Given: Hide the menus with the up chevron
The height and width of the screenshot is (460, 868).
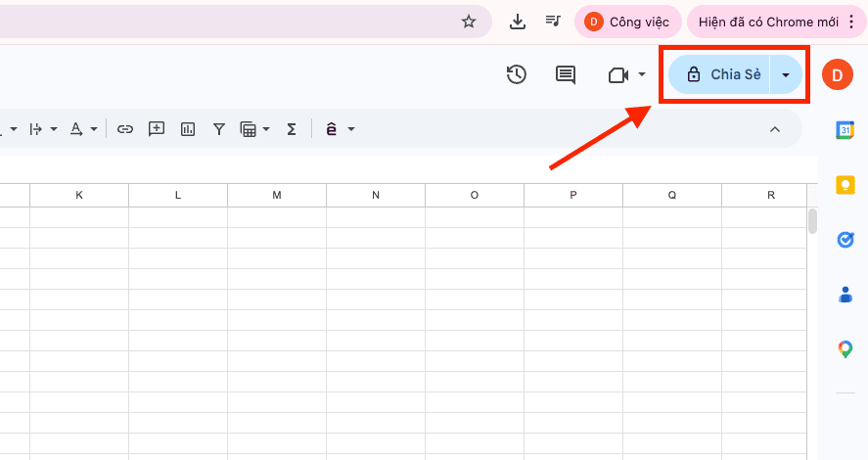Looking at the screenshot, I should tap(775, 129).
